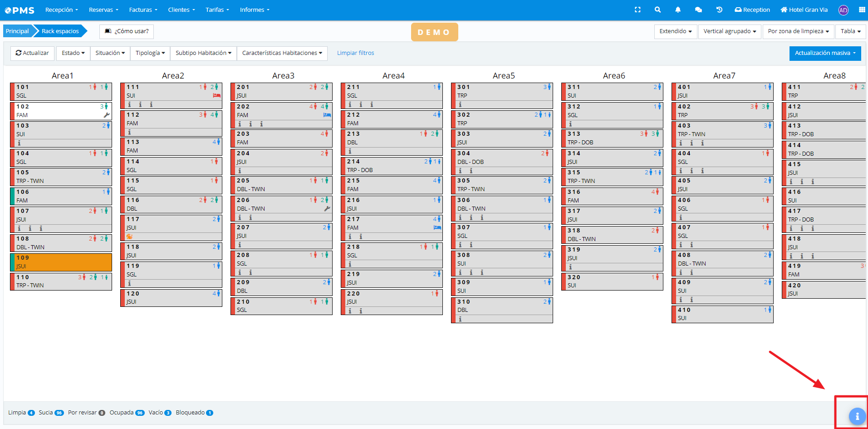This screenshot has height=429, width=868.
Task: Open the Reservas menu
Action: [x=103, y=10]
